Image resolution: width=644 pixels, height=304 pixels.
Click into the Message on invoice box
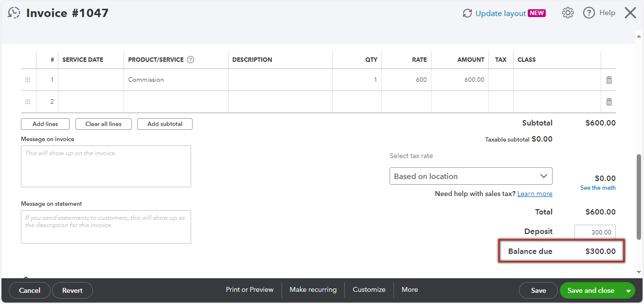pos(106,166)
